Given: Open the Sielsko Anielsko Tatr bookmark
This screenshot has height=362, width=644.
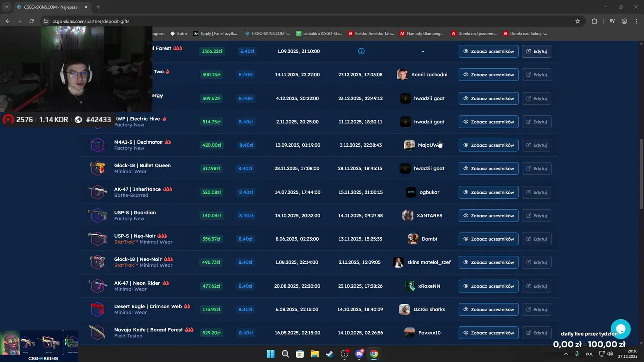Looking at the screenshot, I should click(x=370, y=34).
